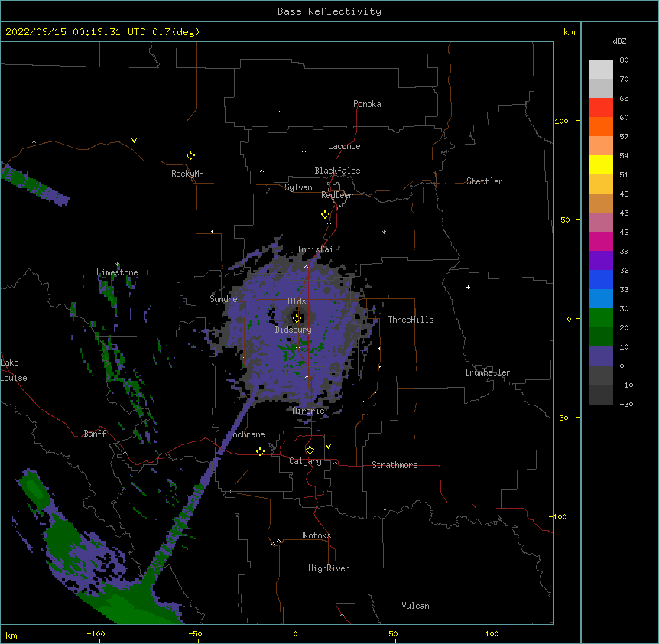Click the purple 36-39 dBZ legend swatch
Image resolution: width=659 pixels, height=644 pixels.
point(601,261)
